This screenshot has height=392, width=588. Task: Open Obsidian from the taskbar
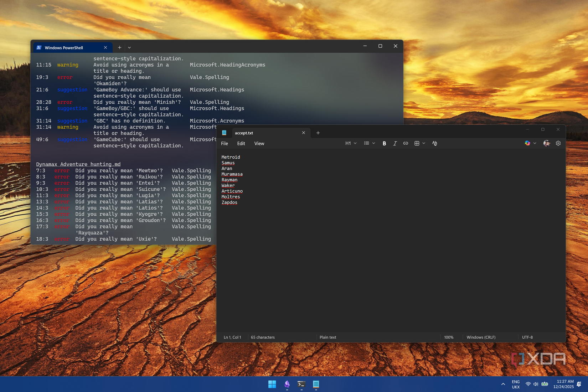pos(287,384)
